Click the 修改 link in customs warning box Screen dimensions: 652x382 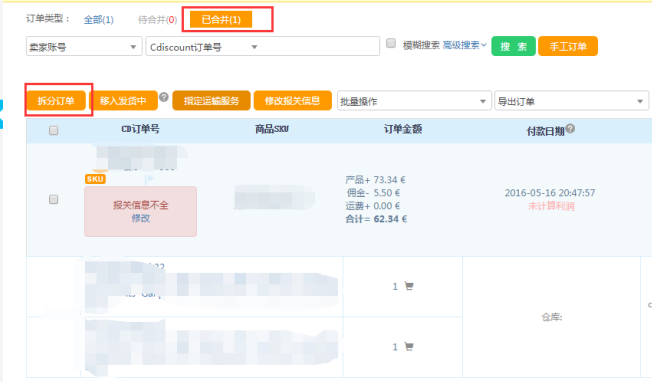[141, 218]
